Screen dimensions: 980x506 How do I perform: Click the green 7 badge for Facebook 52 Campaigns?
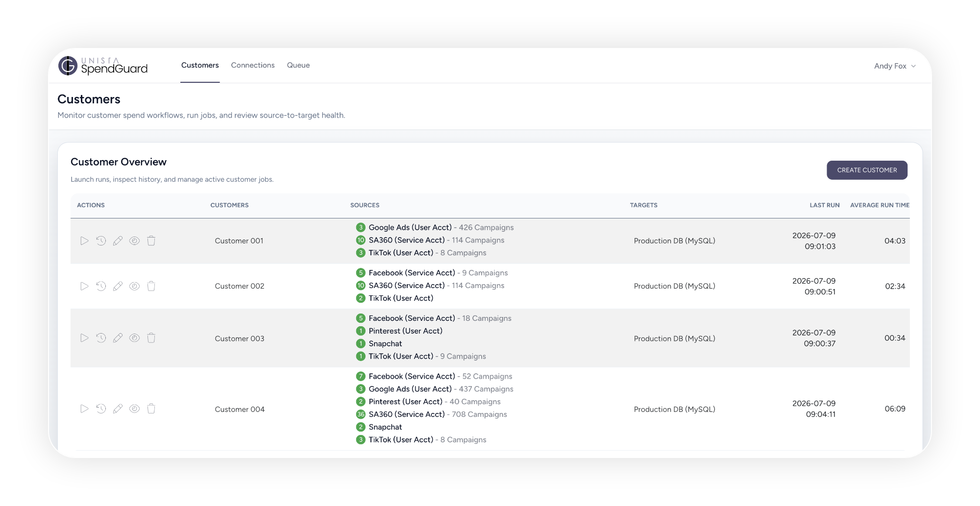click(361, 376)
